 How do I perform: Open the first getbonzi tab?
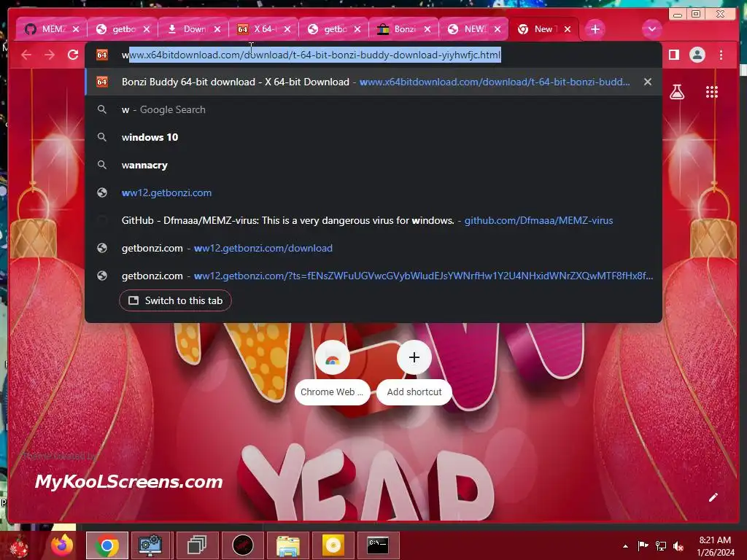[x=116, y=29]
